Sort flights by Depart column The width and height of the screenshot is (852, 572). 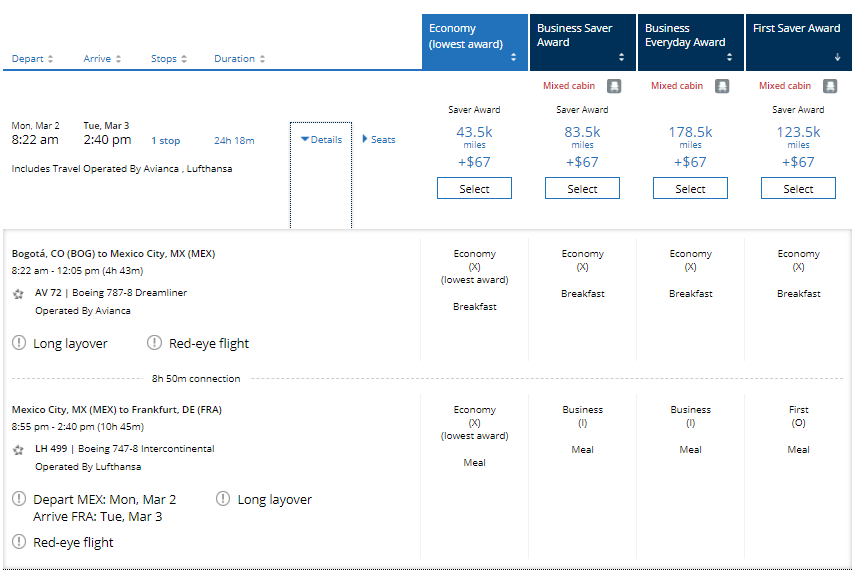33,59
